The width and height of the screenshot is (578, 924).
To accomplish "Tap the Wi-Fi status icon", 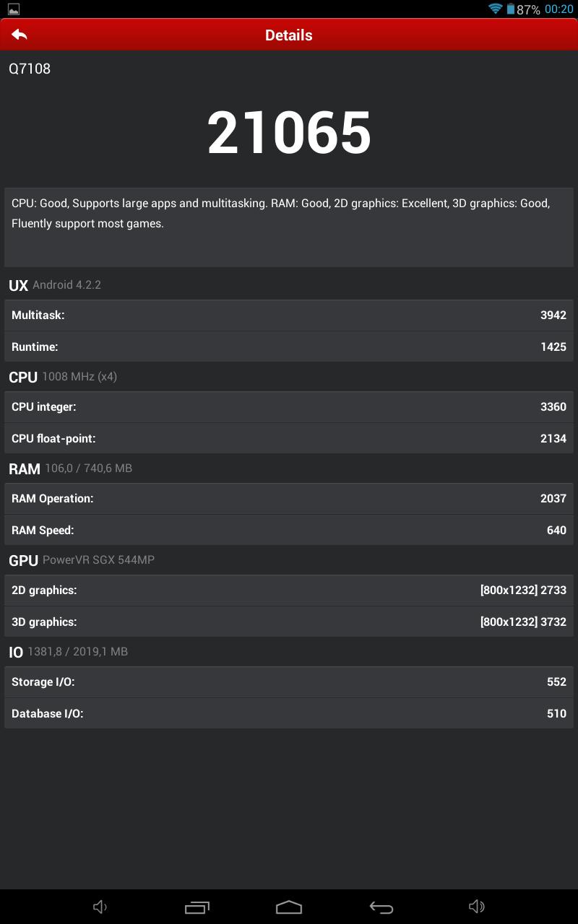I will (x=496, y=9).
